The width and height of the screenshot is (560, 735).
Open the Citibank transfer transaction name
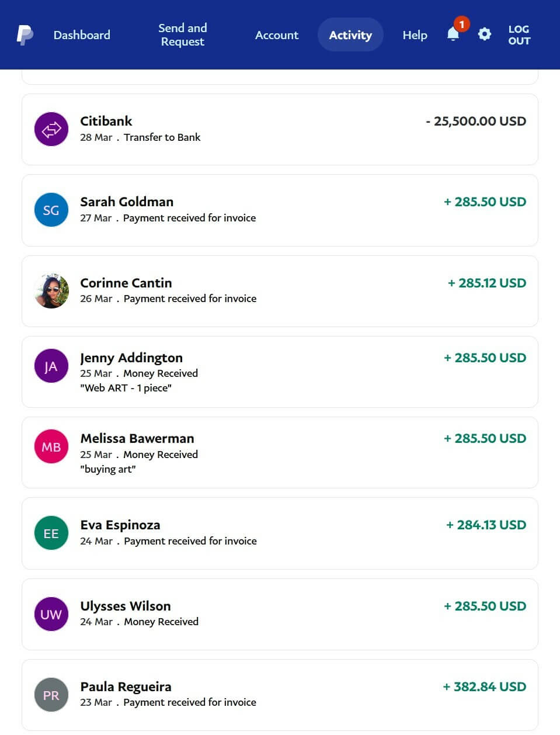click(106, 121)
